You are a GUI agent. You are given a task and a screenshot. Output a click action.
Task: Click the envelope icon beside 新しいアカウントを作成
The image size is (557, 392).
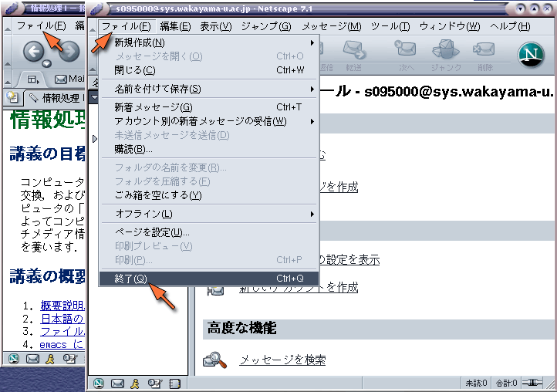pyautogui.click(x=215, y=291)
